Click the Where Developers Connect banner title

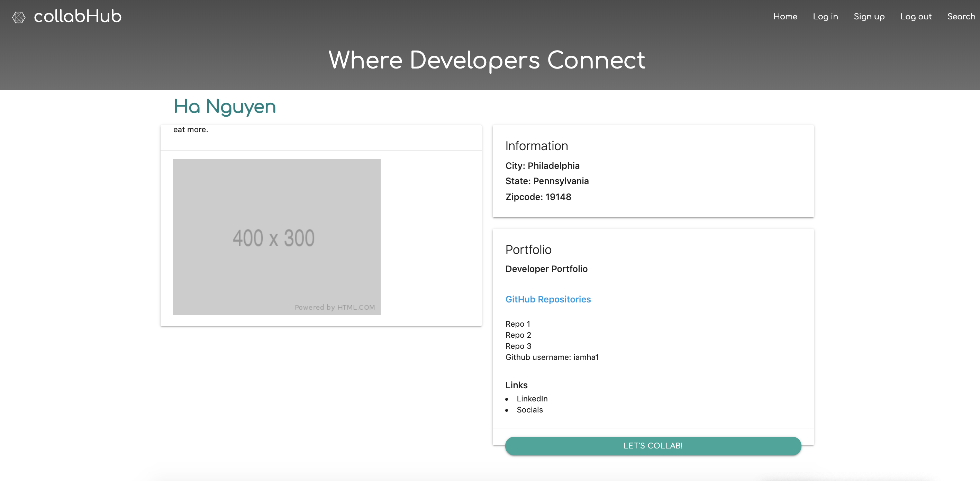(487, 60)
